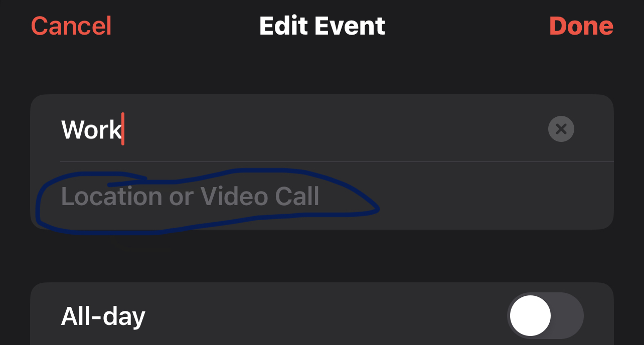
Task: Tap the gray circular clear-text icon
Action: tap(561, 129)
